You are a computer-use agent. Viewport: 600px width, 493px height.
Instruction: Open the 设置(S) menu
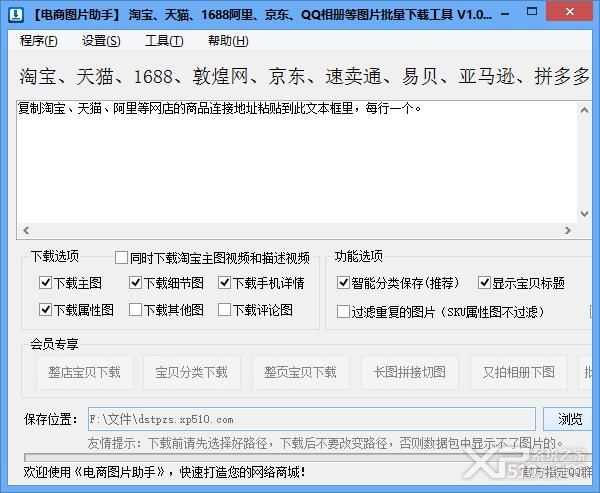click(101, 40)
